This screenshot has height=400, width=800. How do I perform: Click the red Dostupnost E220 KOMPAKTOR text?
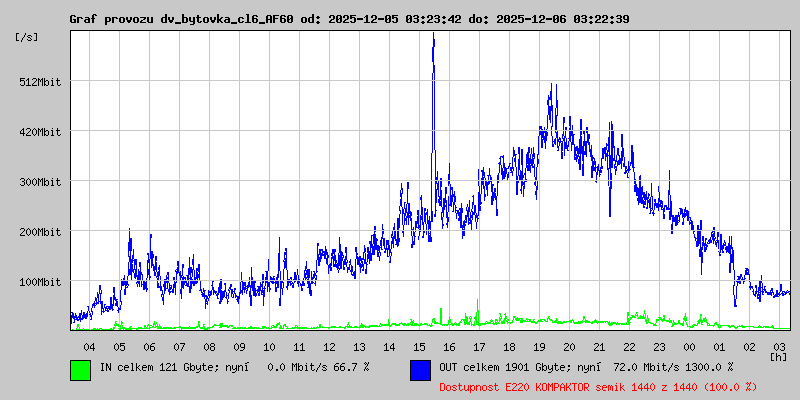pos(598,386)
